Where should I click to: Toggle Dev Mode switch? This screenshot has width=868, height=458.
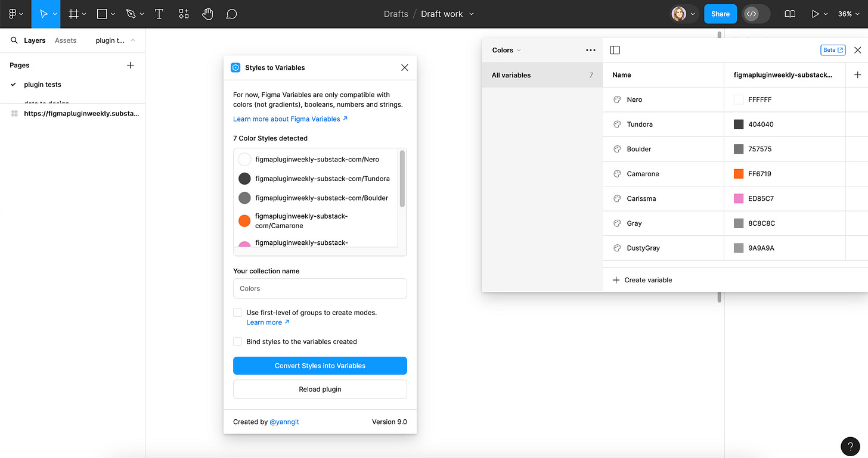[x=757, y=14]
